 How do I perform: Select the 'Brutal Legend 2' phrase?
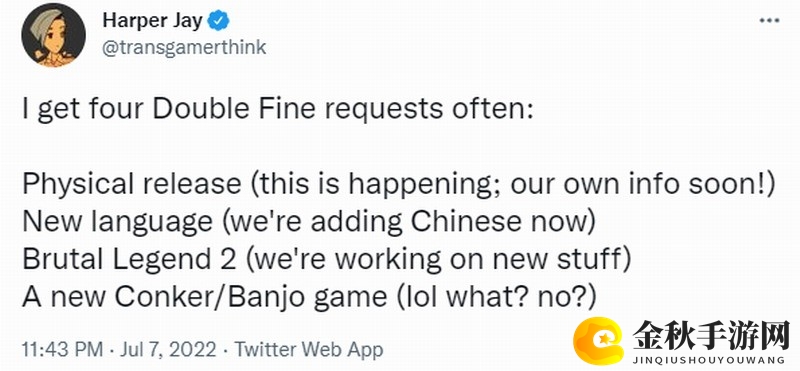129,259
